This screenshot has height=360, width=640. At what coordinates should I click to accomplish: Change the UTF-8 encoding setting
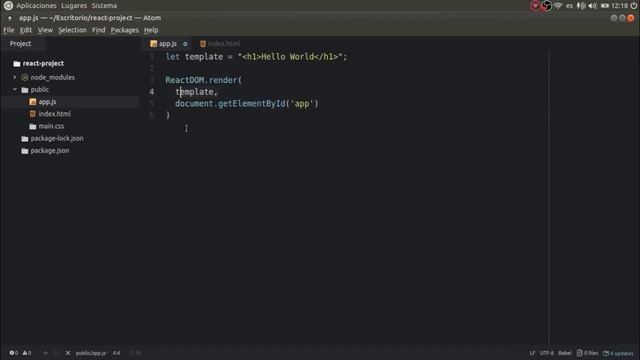pyautogui.click(x=547, y=353)
